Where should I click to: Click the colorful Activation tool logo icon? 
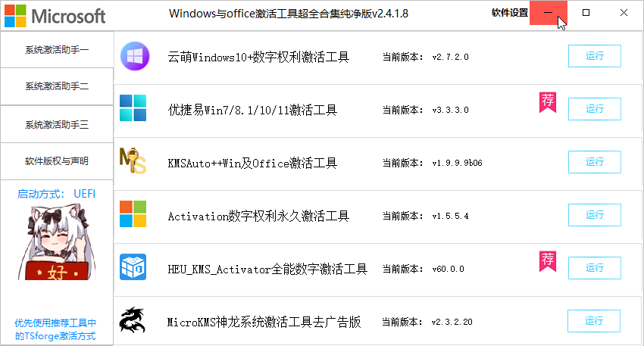(133, 214)
